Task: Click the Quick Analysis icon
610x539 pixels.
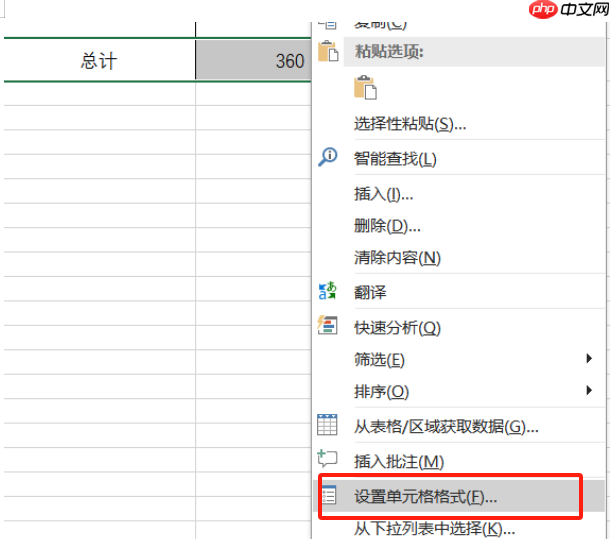Action: tap(327, 325)
